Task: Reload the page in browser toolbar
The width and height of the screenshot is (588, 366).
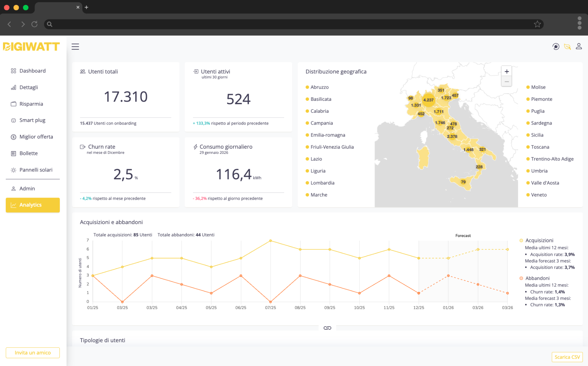Action: click(34, 24)
